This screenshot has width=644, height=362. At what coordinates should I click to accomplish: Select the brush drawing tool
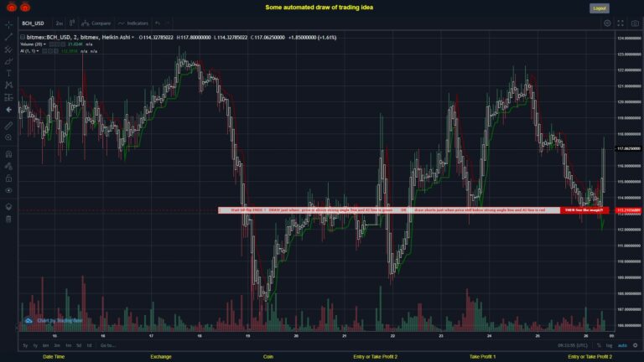pyautogui.click(x=8, y=61)
